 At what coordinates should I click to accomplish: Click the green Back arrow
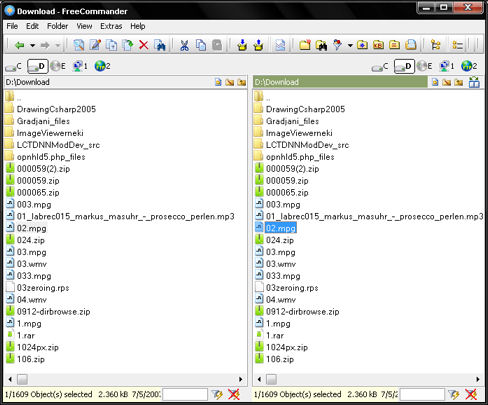[x=20, y=45]
